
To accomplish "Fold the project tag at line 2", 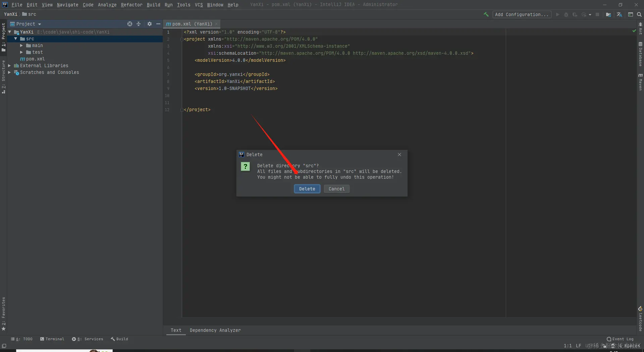I will (182, 39).
